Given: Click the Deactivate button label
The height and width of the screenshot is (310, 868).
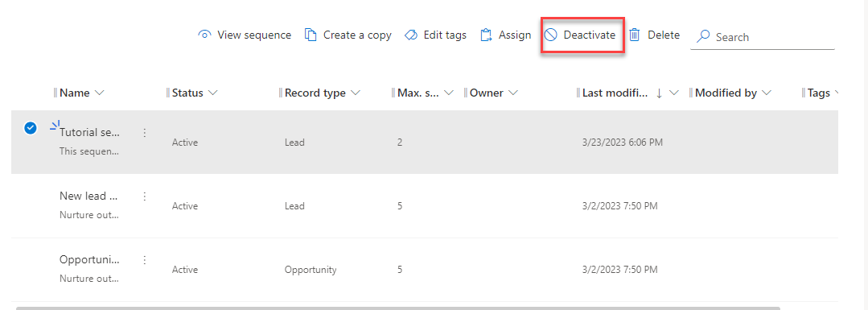Looking at the screenshot, I should click(590, 35).
